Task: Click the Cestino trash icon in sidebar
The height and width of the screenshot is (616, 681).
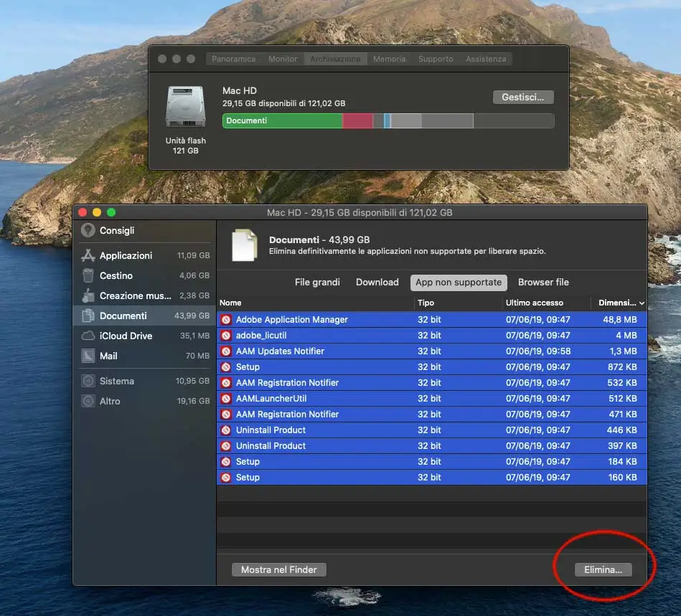Action: tap(90, 275)
